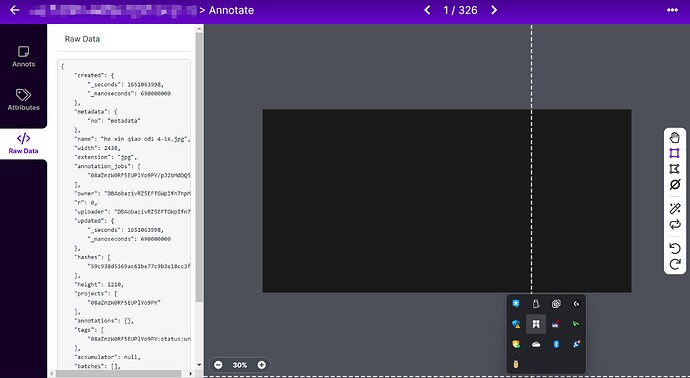Go back using the top-left arrow
Screen dimensions: 690x378
tap(15, 10)
